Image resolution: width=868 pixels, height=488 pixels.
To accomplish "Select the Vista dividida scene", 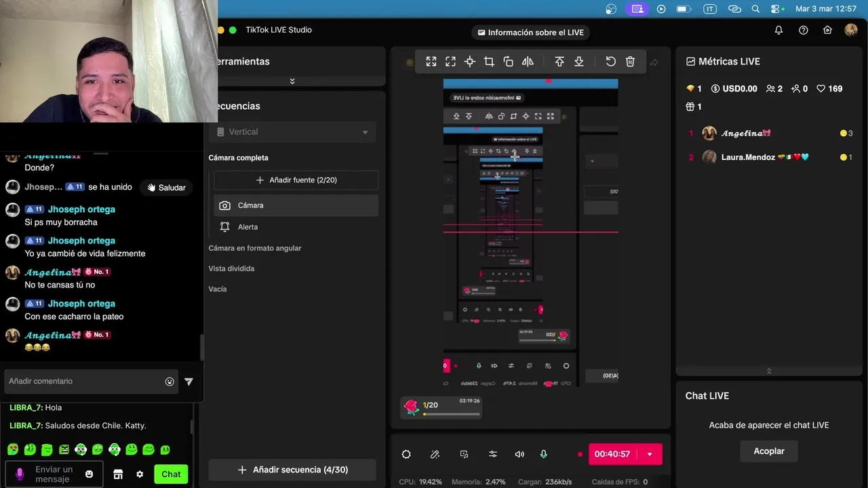I will [x=231, y=268].
